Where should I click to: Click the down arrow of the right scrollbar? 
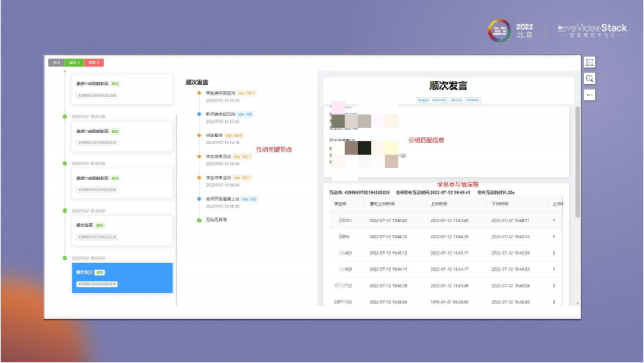577,303
